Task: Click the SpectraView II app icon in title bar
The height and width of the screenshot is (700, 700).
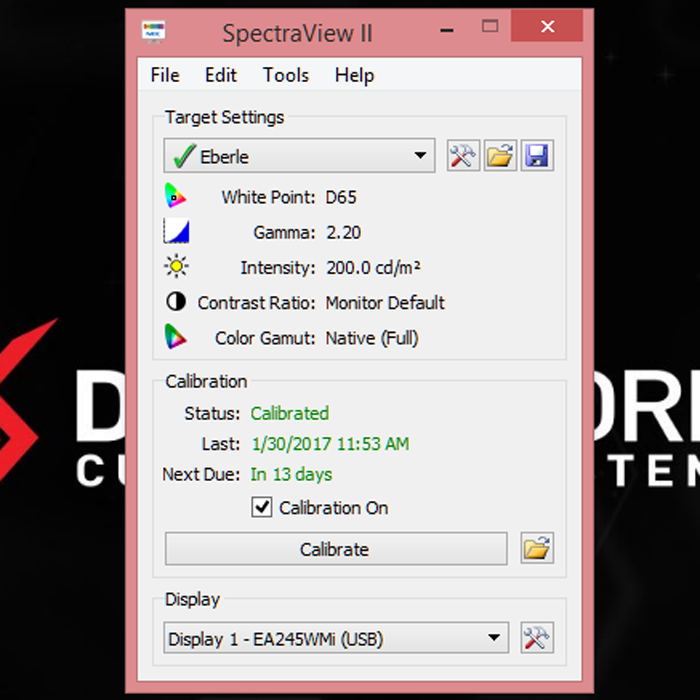Action: (x=153, y=32)
